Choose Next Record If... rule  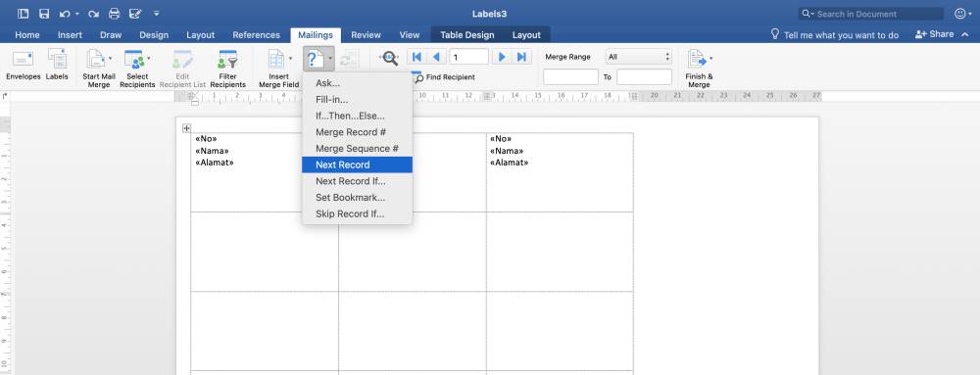coord(357,181)
